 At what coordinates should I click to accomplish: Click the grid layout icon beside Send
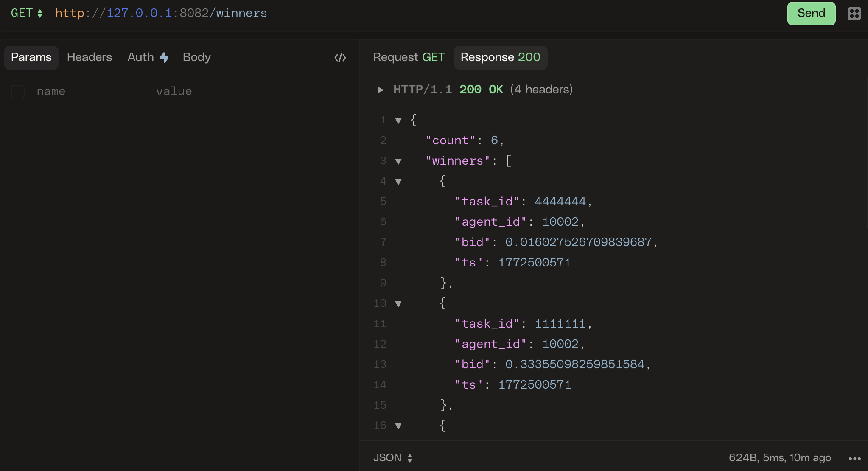pyautogui.click(x=854, y=14)
